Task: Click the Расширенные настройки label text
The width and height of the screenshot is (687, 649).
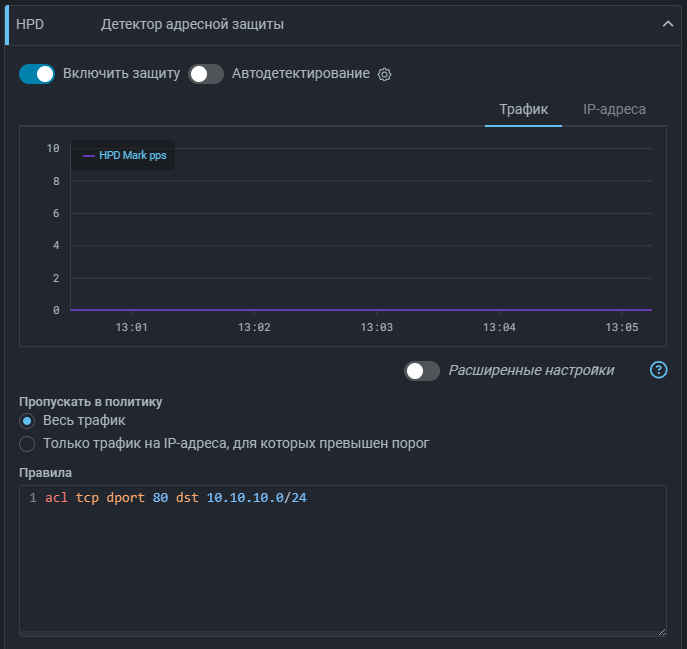Action: click(531, 370)
